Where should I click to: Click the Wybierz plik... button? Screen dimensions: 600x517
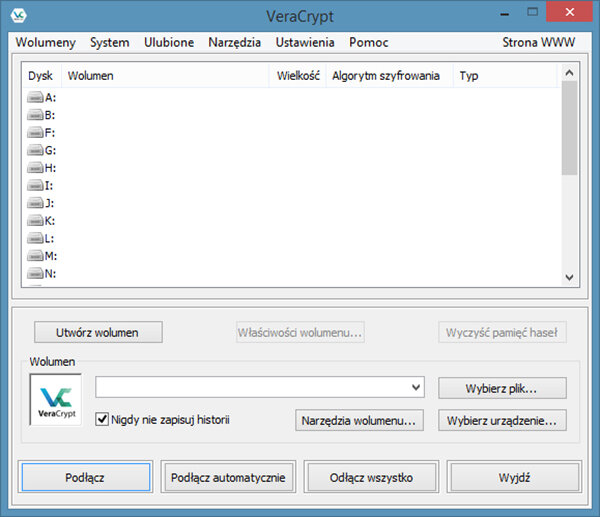[502, 388]
